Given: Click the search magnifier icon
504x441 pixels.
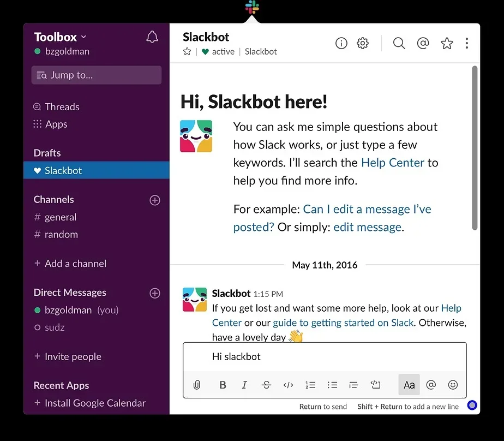Looking at the screenshot, I should tap(399, 43).
